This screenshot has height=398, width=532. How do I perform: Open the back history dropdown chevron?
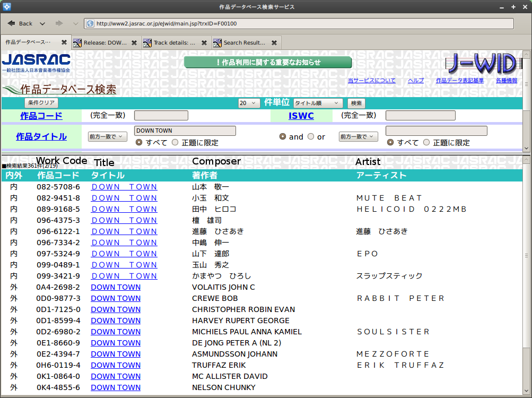coord(42,24)
